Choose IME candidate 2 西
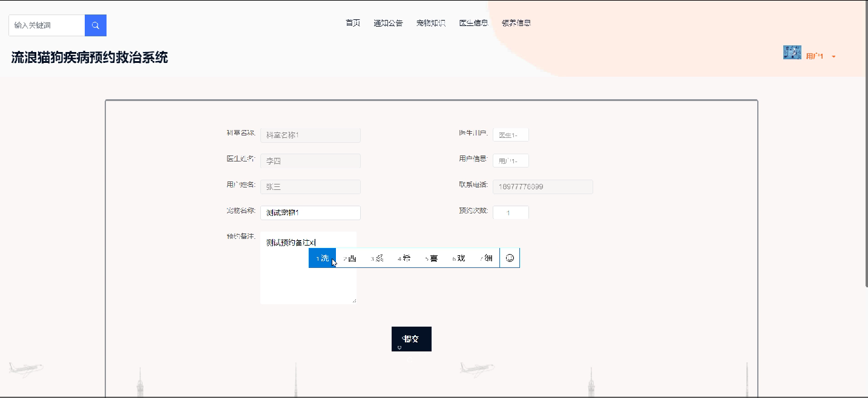 pyautogui.click(x=350, y=258)
